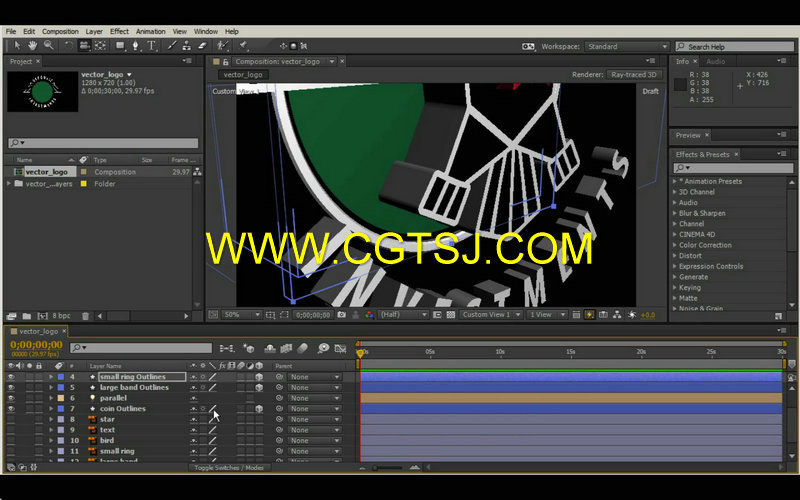Toggle the 3D switch on large band Outlines

(259, 388)
